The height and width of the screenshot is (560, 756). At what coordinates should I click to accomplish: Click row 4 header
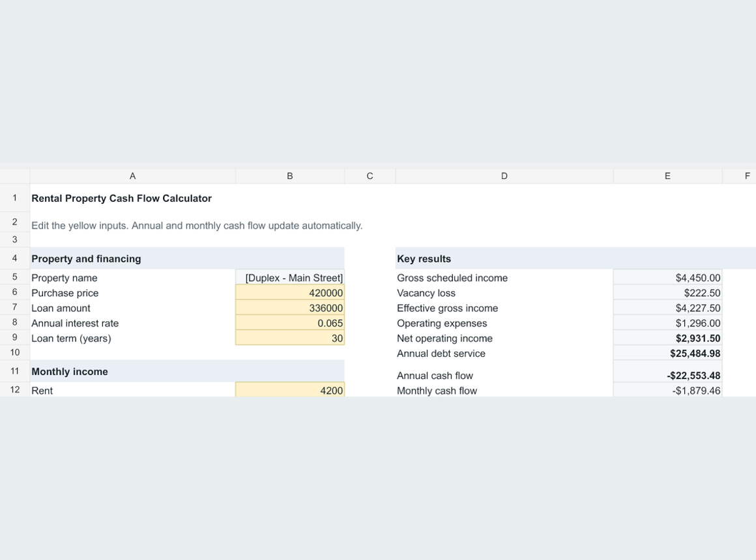tap(15, 259)
